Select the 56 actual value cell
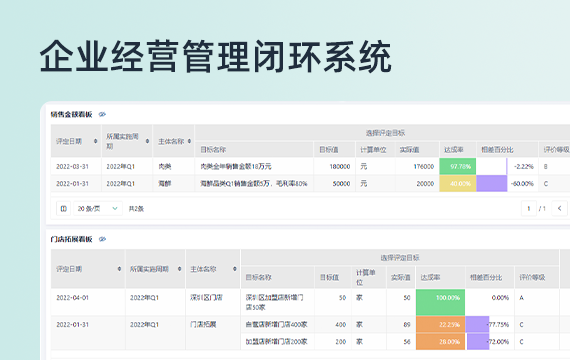This screenshot has width=570, height=360. [401, 342]
